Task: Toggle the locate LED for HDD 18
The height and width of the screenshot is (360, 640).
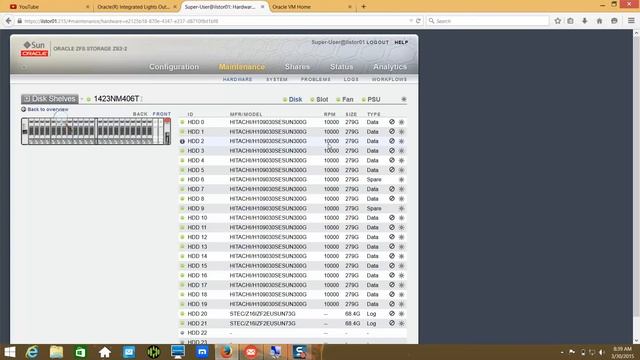Action: 401,294
